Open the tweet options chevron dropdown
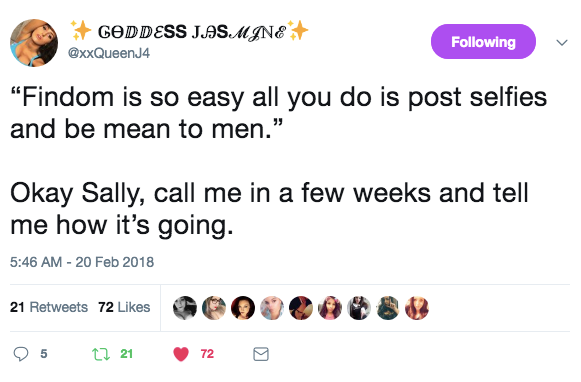581x382 pixels. click(562, 43)
